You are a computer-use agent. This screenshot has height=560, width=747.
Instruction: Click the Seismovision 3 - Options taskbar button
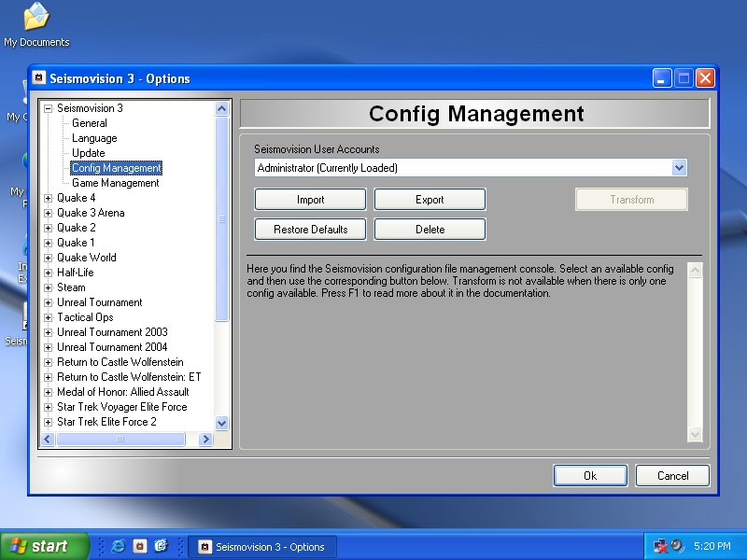pos(261,547)
